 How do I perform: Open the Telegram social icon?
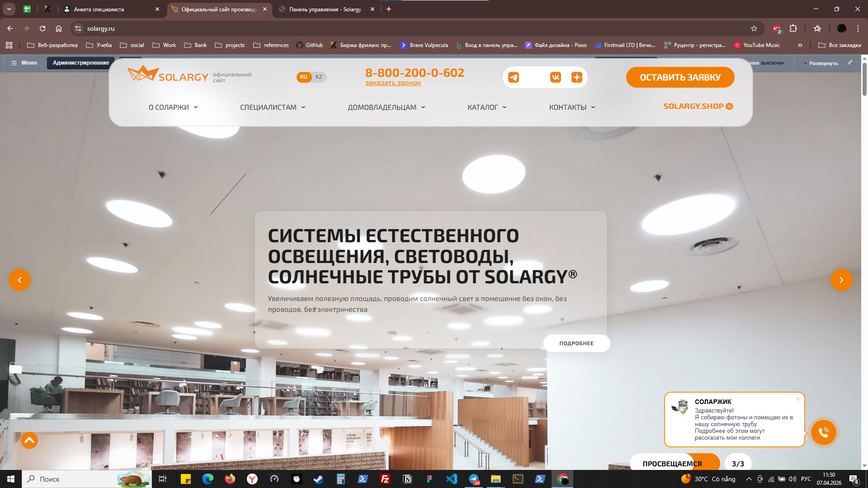[514, 77]
